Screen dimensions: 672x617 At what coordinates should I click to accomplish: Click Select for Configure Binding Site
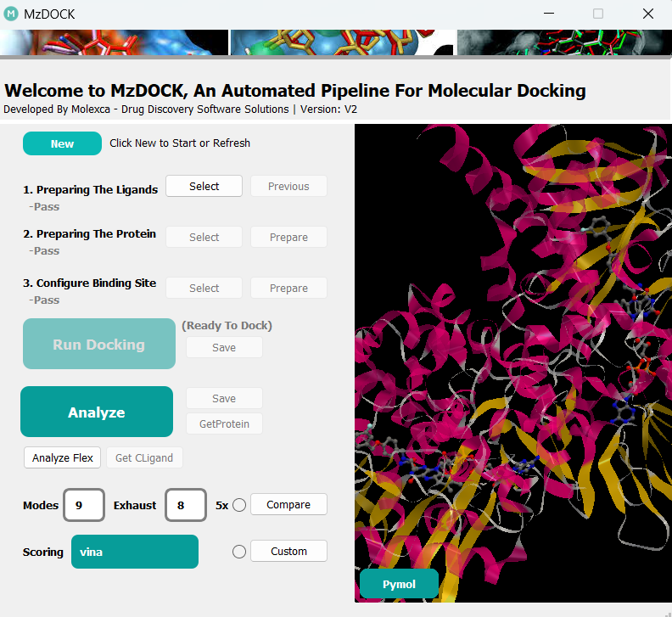point(204,288)
